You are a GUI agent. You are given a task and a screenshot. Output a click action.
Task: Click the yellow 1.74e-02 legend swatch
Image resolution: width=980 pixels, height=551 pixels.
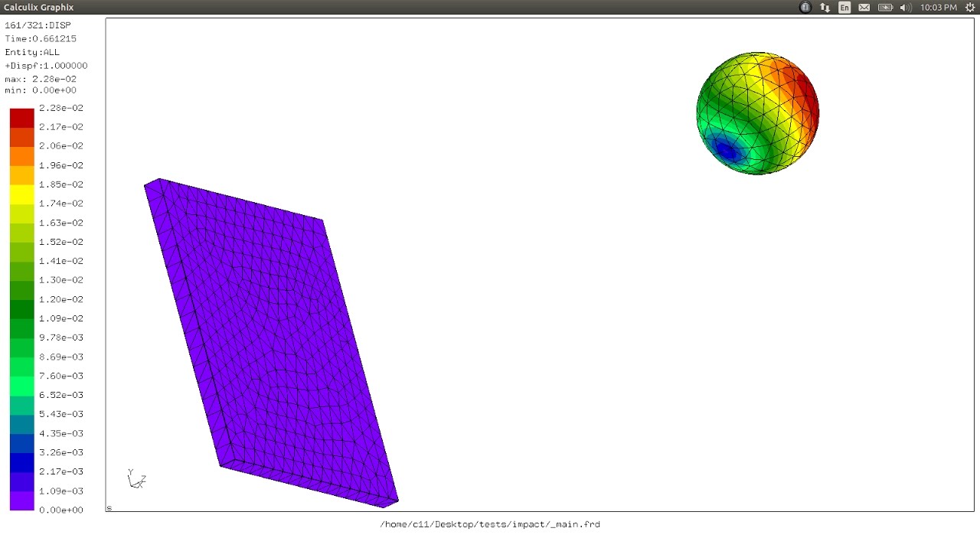click(x=21, y=194)
